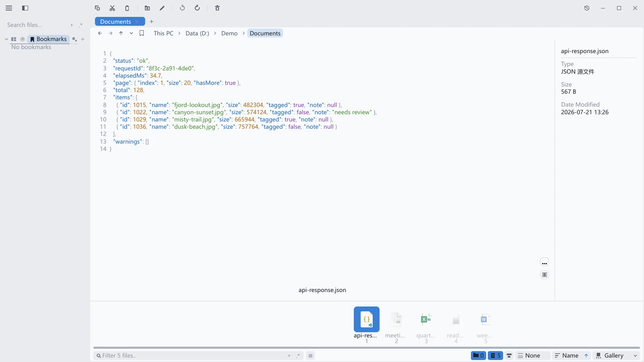Image resolution: width=644 pixels, height=362 pixels.
Task: Open the Gallery view mode dropdown
Action: pos(616,356)
